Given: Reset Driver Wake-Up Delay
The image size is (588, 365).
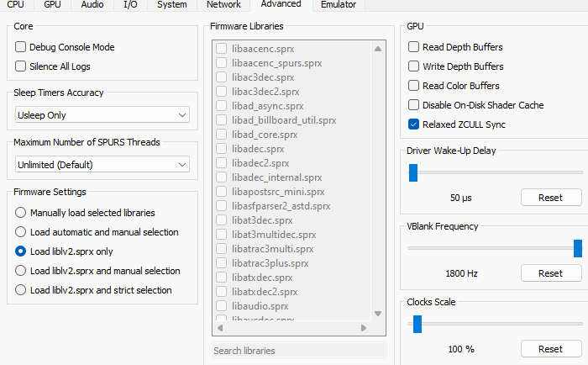Looking at the screenshot, I should 550,198.
